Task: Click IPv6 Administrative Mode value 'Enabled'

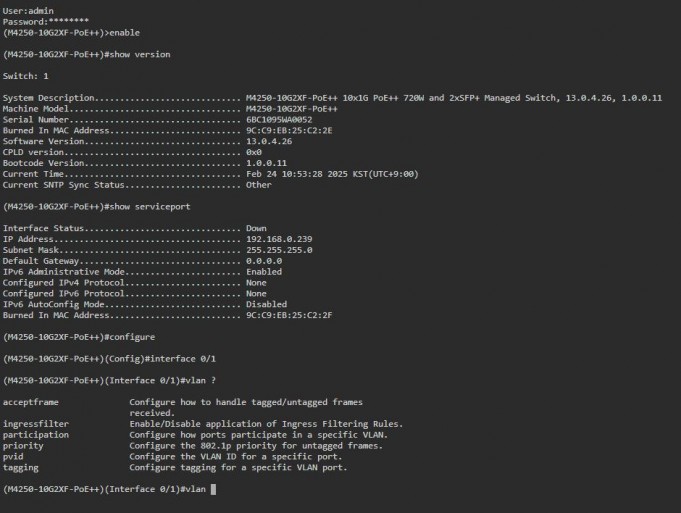Action: [x=264, y=271]
